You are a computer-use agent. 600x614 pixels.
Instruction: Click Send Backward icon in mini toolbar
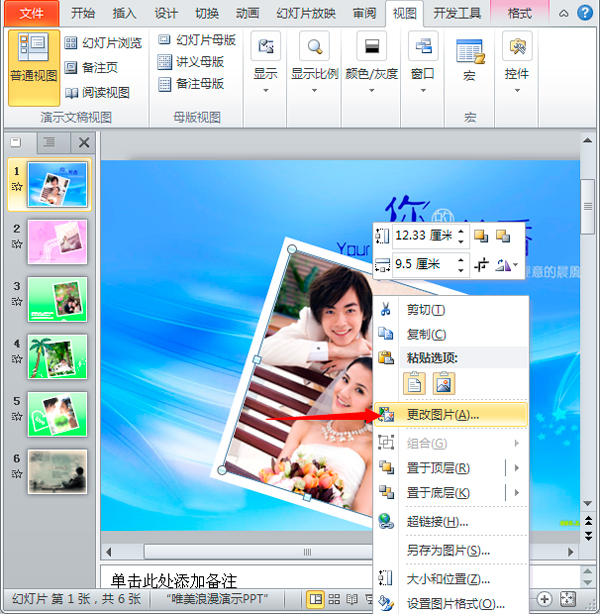pos(503,236)
